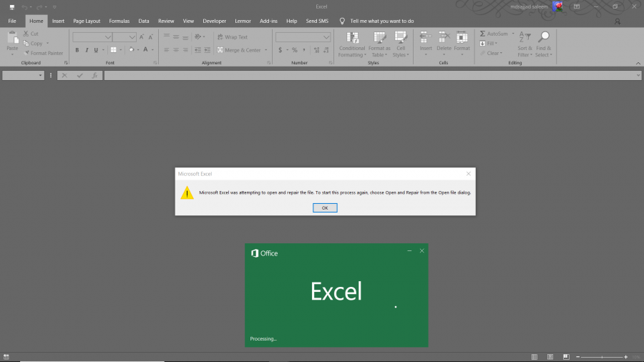Viewport: 644px width, 362px height.
Task: Switch to Page Layout view icon
Action: pyautogui.click(x=550, y=357)
